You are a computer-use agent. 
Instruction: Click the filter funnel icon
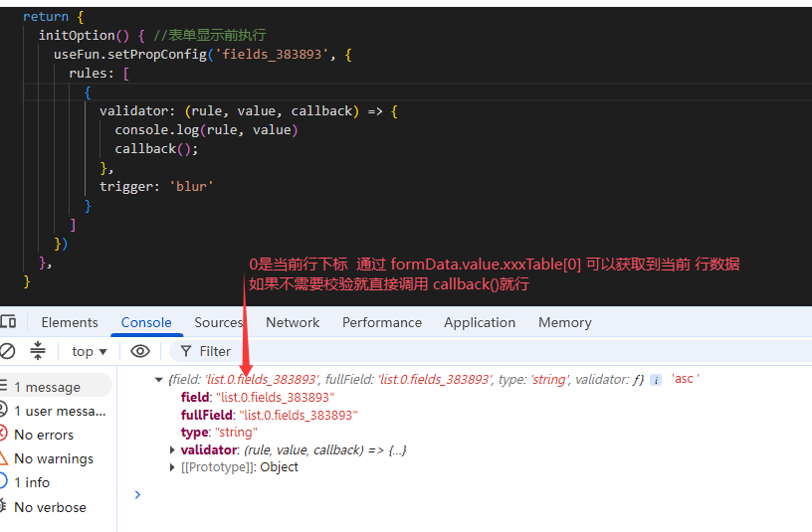tap(186, 351)
